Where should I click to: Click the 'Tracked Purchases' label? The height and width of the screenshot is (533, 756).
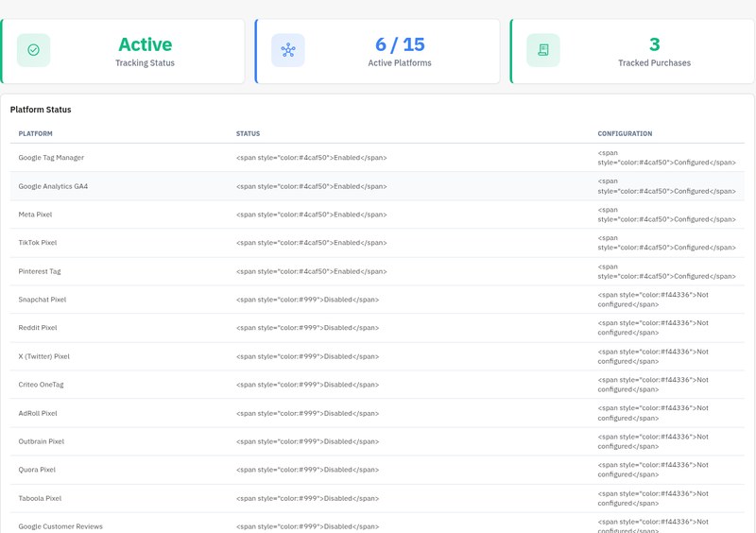coord(654,62)
